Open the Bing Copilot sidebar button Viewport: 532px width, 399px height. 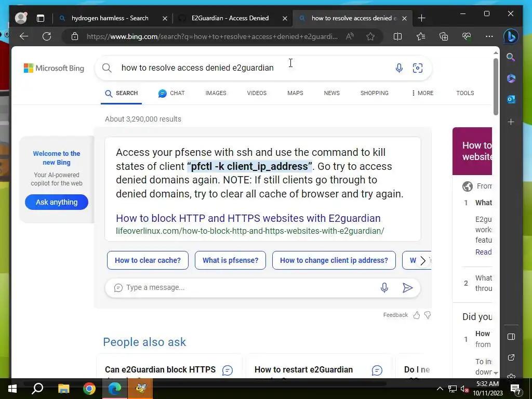511,36
